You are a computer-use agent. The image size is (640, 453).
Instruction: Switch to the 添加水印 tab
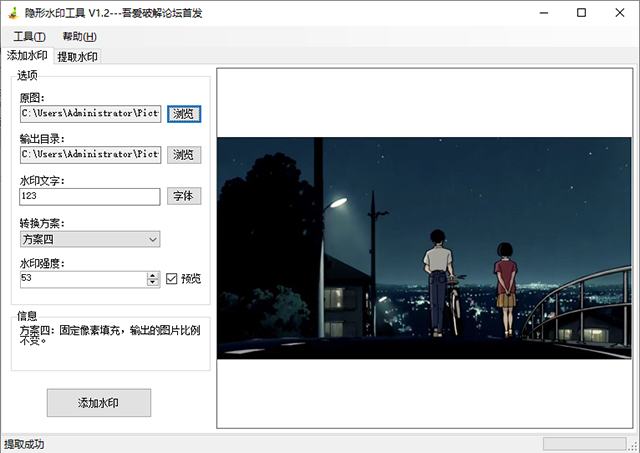click(27, 56)
